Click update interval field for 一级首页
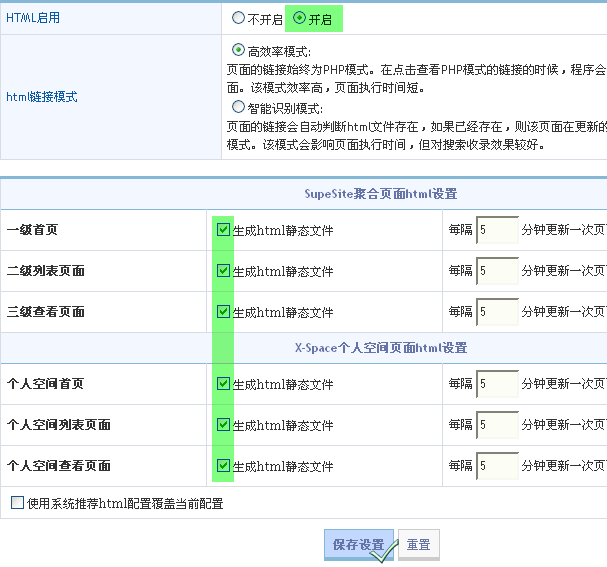 (497, 230)
